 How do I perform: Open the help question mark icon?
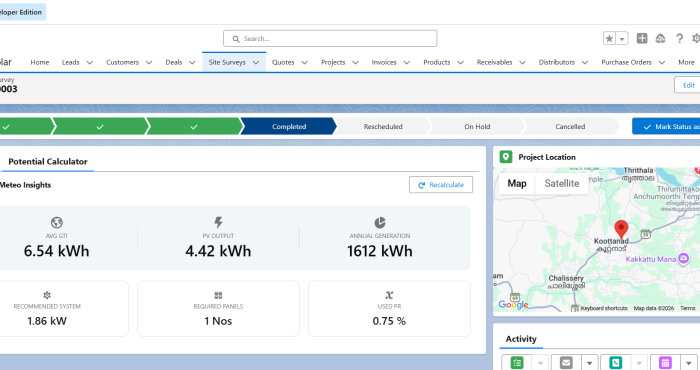coord(679,38)
